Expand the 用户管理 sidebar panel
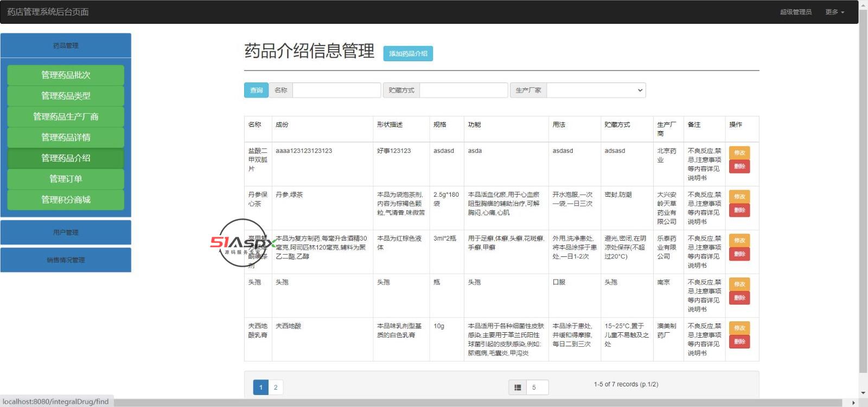The image size is (868, 407). pyautogui.click(x=66, y=232)
